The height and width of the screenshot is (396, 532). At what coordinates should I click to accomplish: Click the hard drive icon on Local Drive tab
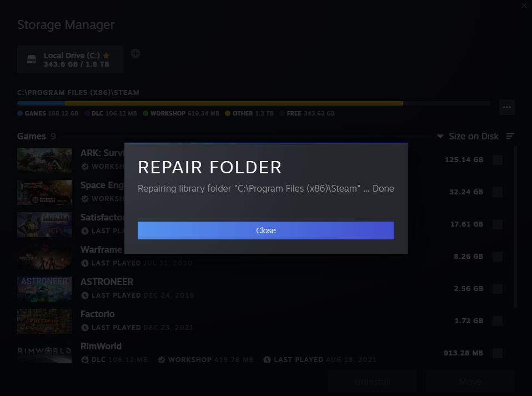(x=32, y=59)
